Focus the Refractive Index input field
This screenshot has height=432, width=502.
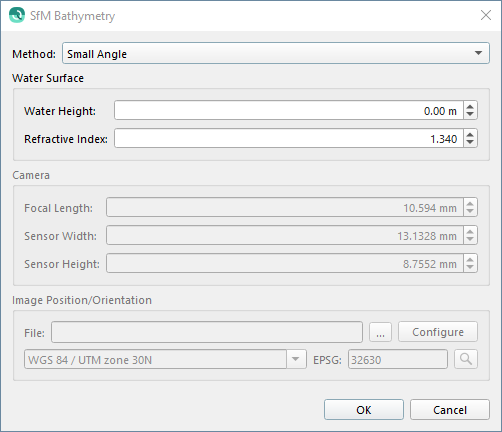click(x=289, y=138)
